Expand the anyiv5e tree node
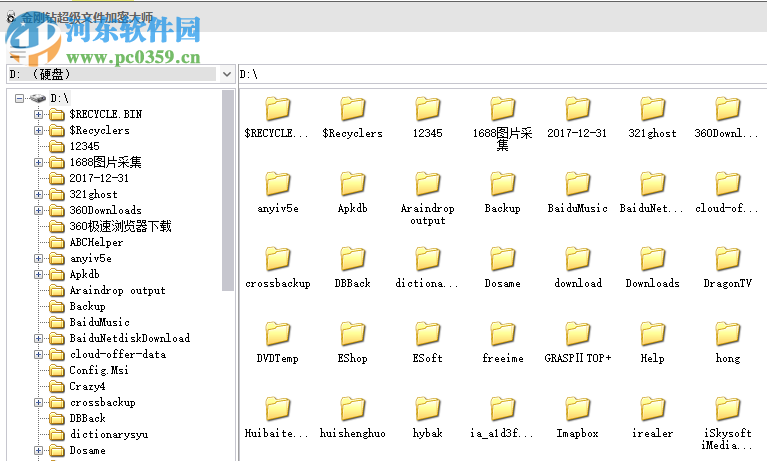 (x=38, y=258)
